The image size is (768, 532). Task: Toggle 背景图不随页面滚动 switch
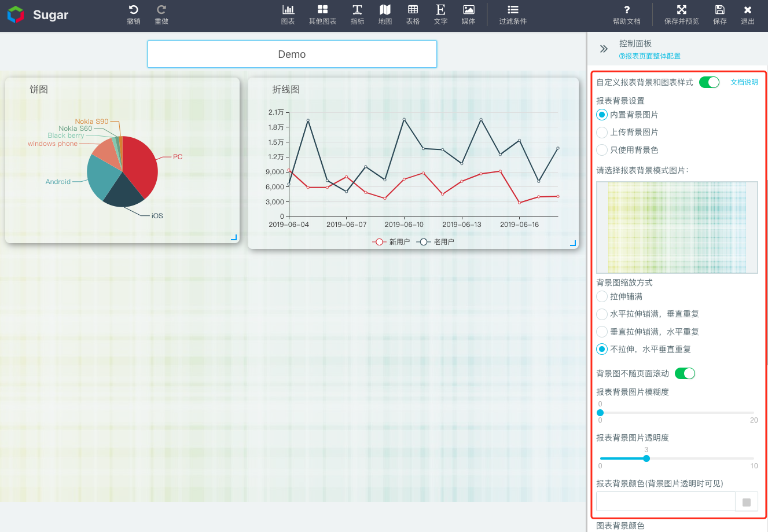[x=685, y=373]
